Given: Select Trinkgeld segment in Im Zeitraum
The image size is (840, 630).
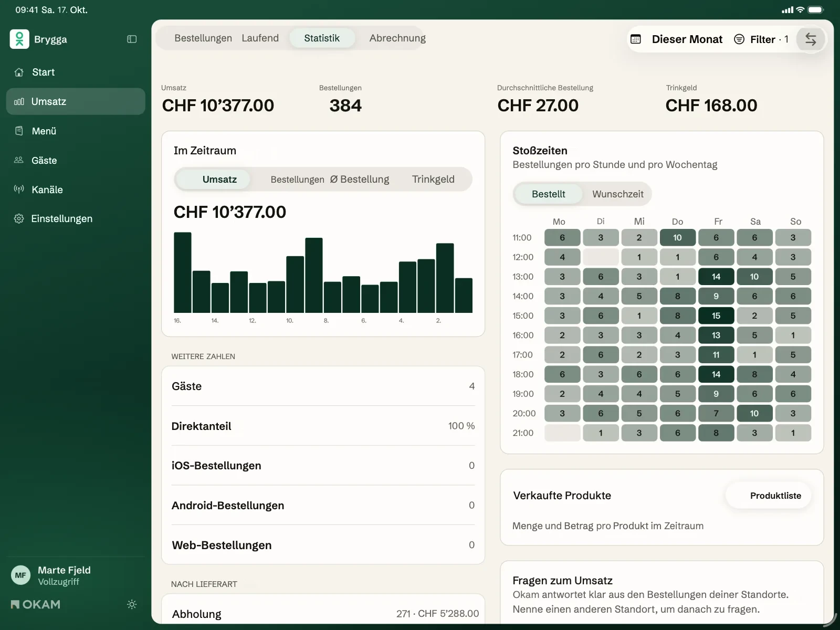Looking at the screenshot, I should (x=433, y=180).
